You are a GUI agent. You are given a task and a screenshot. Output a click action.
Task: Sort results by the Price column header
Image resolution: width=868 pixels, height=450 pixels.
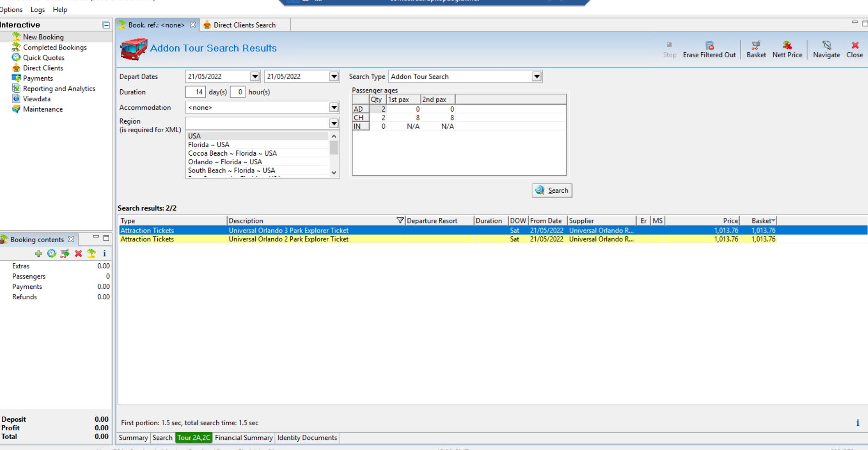(x=703, y=221)
